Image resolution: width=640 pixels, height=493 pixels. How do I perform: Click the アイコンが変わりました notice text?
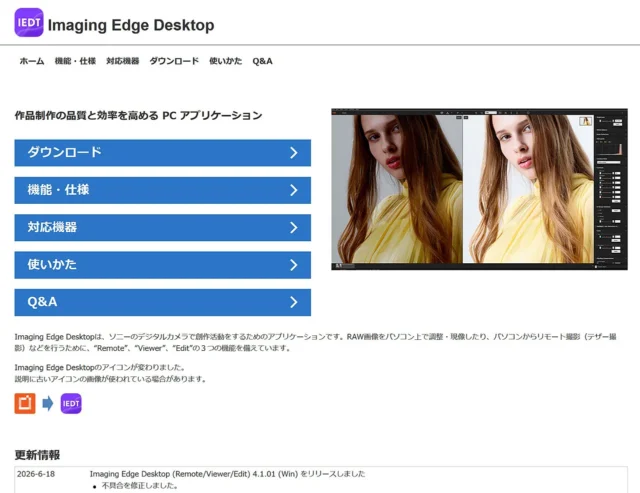click(x=100, y=367)
